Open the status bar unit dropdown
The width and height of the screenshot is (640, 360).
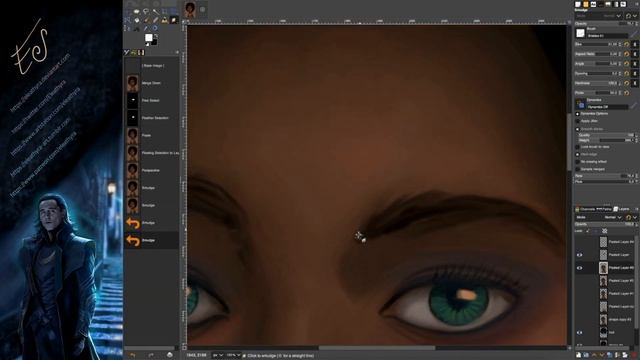tap(217, 356)
